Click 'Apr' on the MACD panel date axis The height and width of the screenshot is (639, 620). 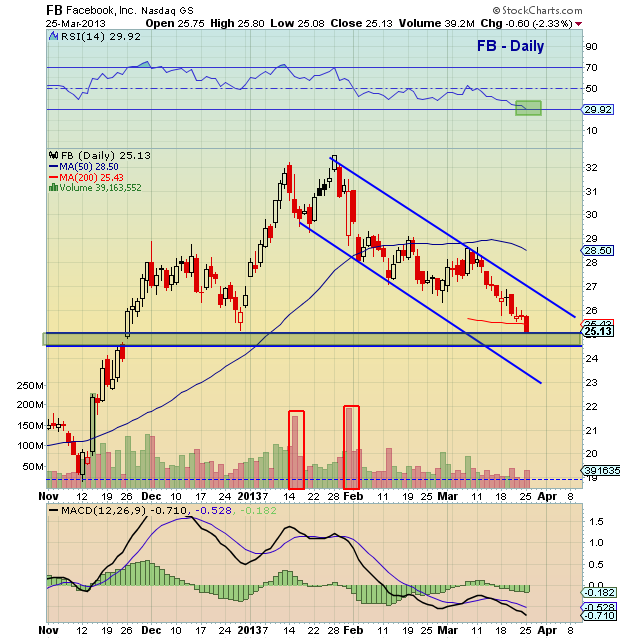click(x=547, y=630)
